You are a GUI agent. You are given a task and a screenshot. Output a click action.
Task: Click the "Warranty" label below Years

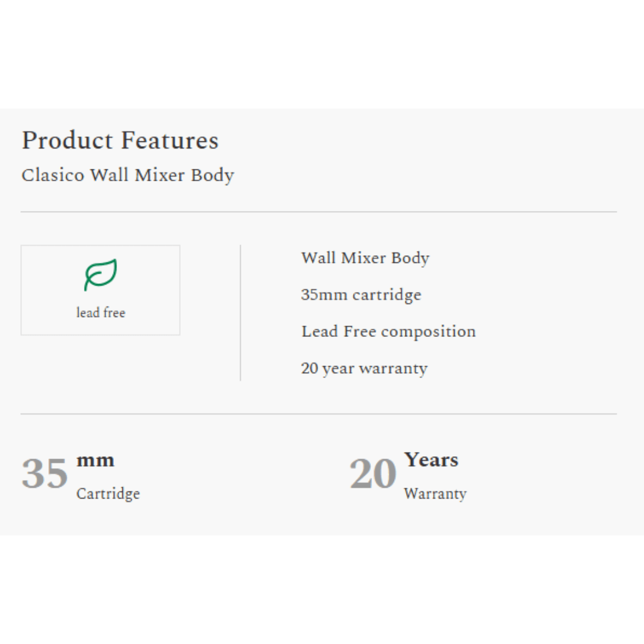click(x=435, y=494)
